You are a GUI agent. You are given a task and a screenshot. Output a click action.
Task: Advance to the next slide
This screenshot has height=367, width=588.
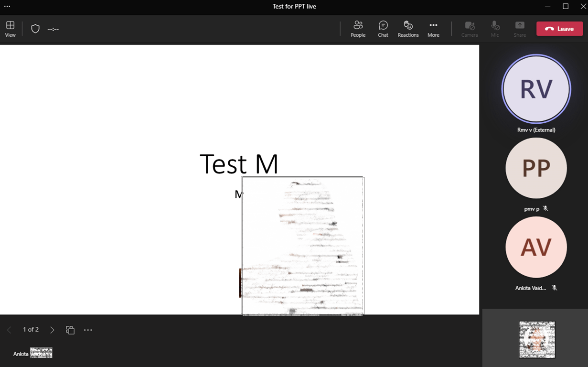52,330
